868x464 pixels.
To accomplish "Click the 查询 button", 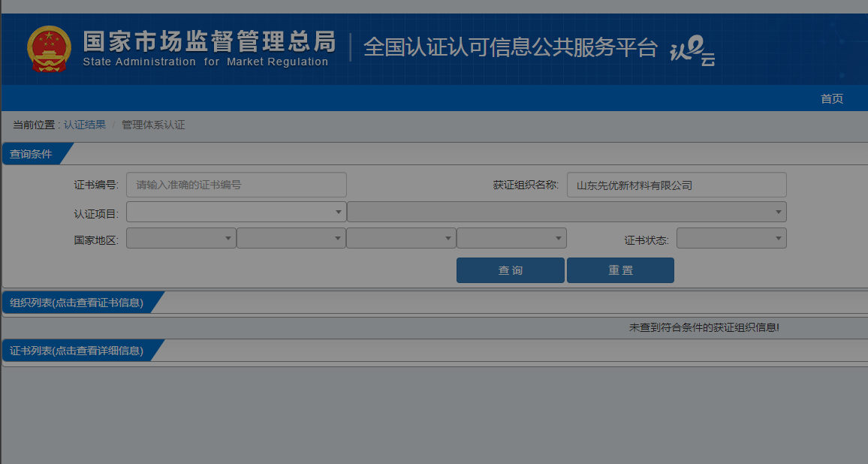I will (511, 270).
